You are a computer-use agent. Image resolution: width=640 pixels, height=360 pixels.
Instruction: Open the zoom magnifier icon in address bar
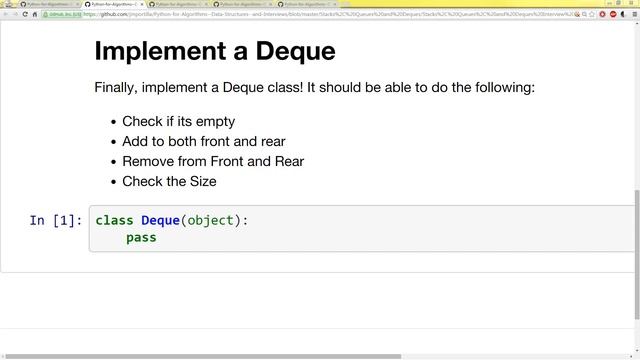pos(584,14)
